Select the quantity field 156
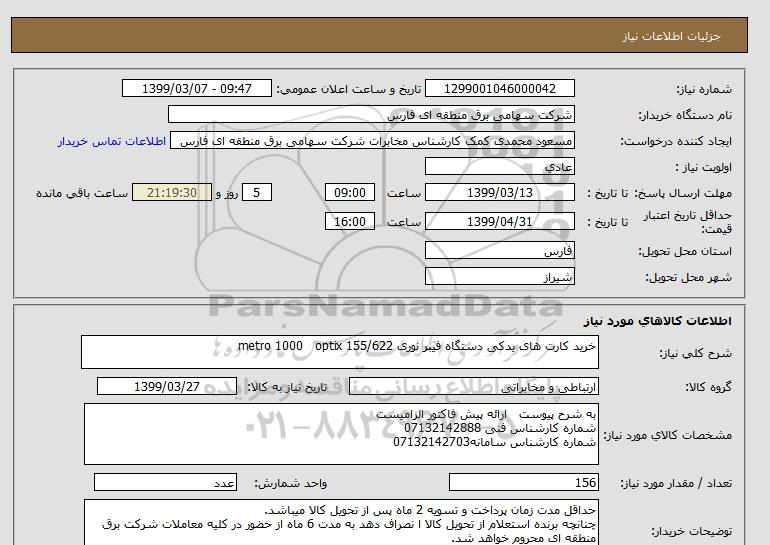The image size is (770, 545). pos(524,483)
